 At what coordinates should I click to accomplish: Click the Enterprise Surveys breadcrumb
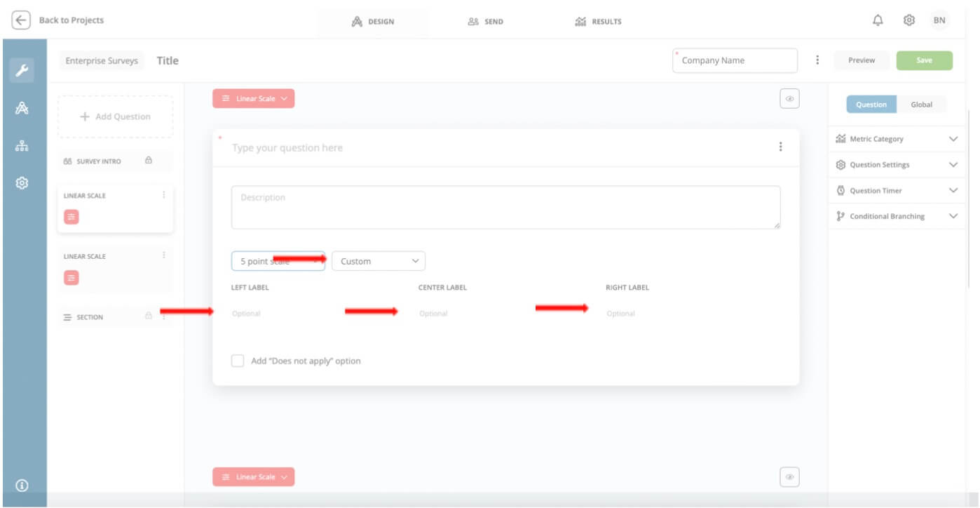tap(102, 61)
